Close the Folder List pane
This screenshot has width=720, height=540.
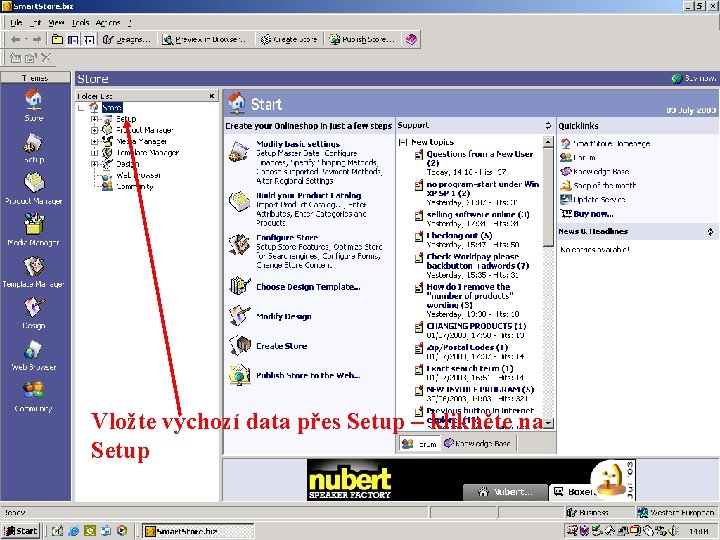[212, 96]
